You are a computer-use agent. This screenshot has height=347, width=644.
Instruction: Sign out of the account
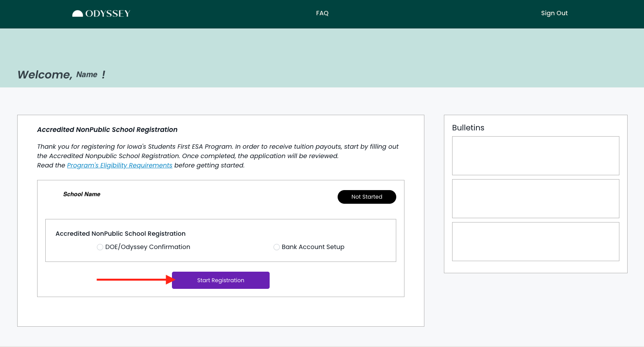(x=554, y=13)
